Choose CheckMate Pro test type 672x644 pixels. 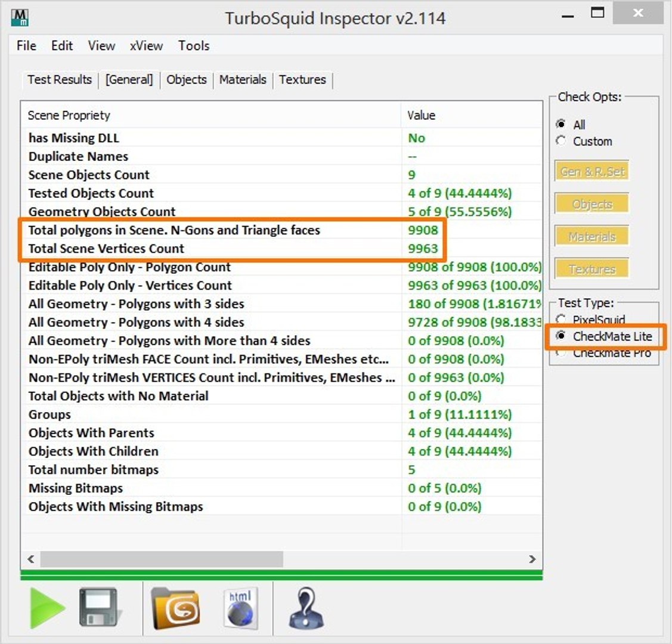(x=604, y=352)
